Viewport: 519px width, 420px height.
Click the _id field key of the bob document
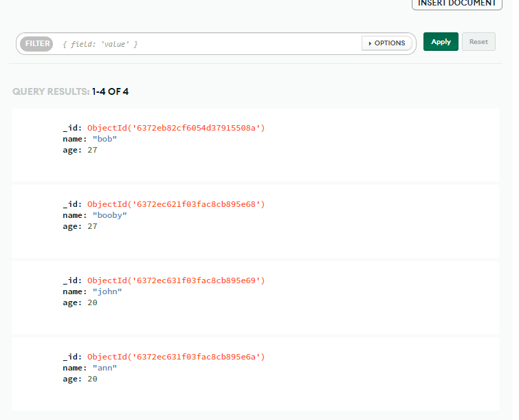point(72,128)
